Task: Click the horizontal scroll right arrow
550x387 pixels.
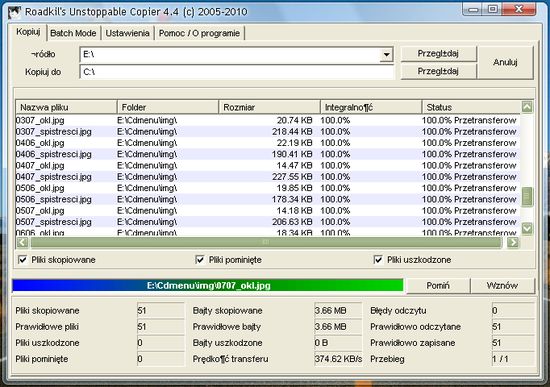Action: point(513,242)
